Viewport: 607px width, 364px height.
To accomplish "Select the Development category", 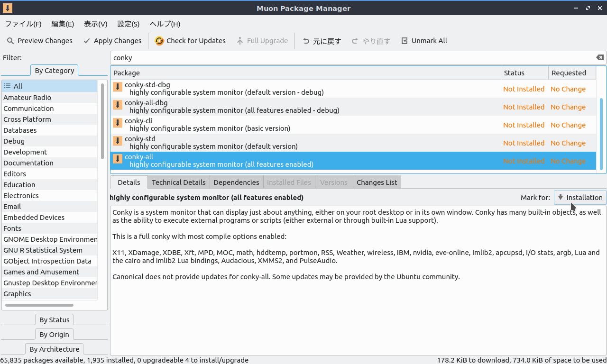I will [x=50, y=152].
